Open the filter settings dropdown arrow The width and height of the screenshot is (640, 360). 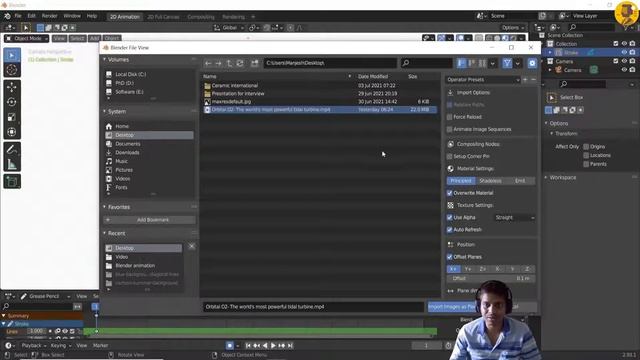coord(518,63)
